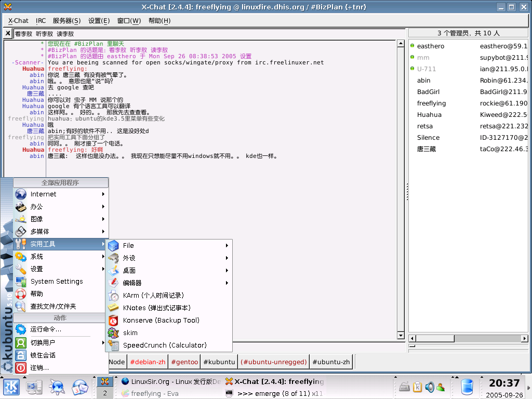Switch to desktop 1 in the pager
The height and width of the screenshot is (399, 532).
pos(105,382)
